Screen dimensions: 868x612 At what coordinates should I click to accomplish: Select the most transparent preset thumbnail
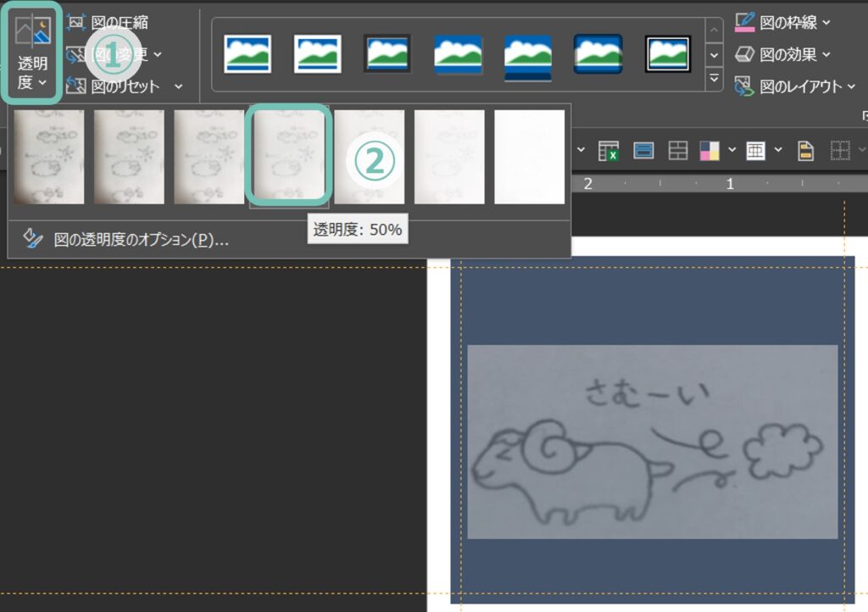point(529,157)
